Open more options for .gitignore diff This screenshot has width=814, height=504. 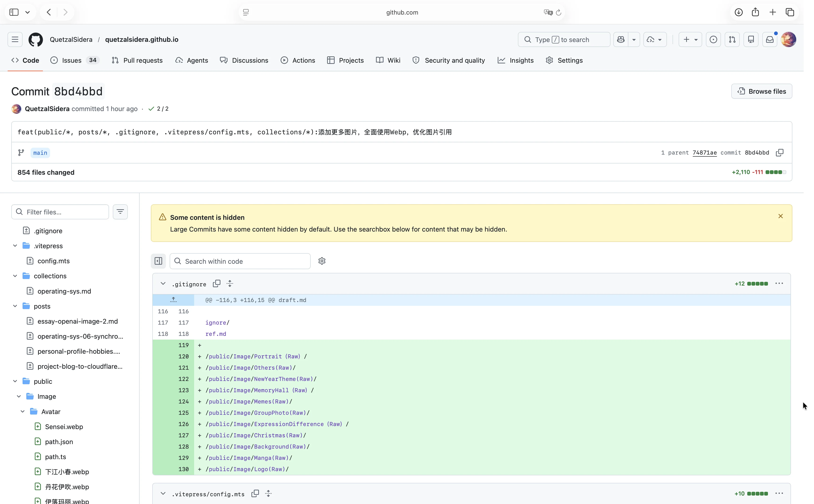tap(779, 283)
